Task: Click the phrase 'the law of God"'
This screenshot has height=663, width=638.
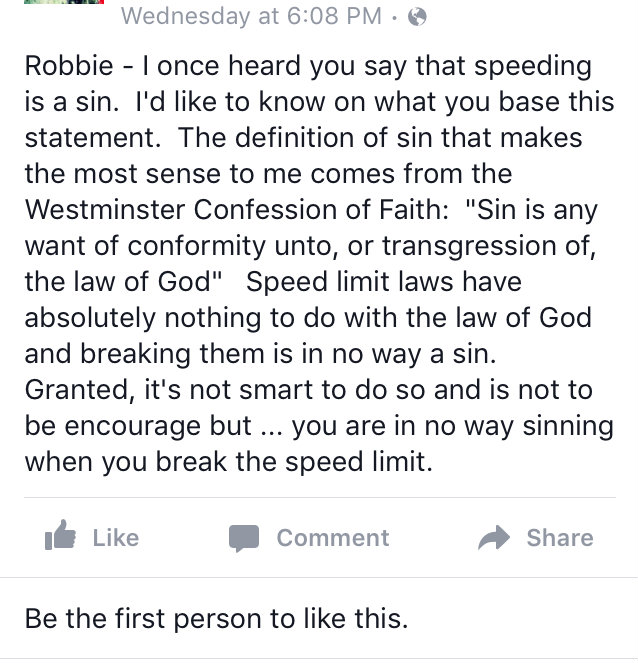Action: coord(123,282)
